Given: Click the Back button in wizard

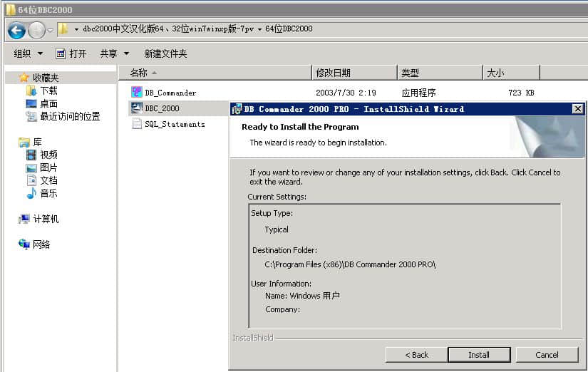Looking at the screenshot, I should pyautogui.click(x=416, y=355).
